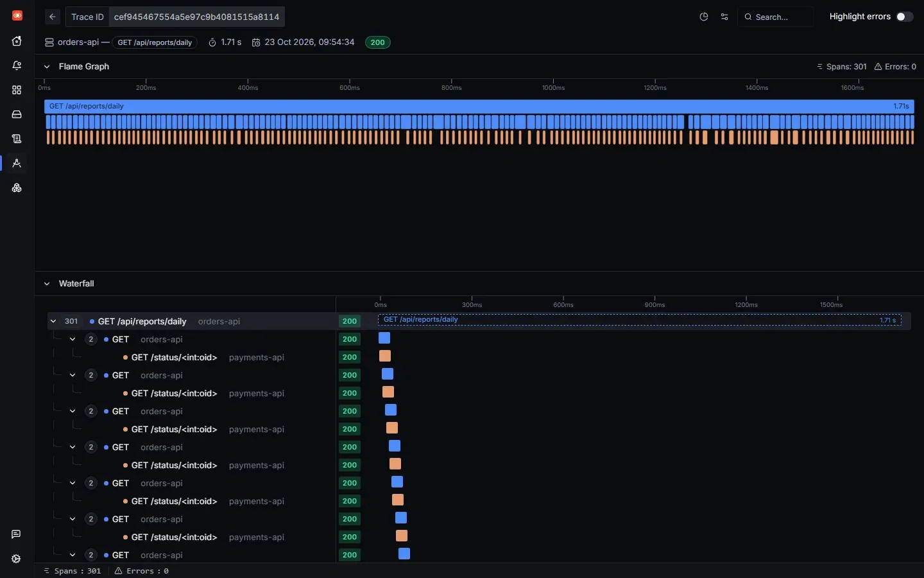The image size is (924, 578).
Task: Enable the Highlight errors switch
Action: point(905,17)
